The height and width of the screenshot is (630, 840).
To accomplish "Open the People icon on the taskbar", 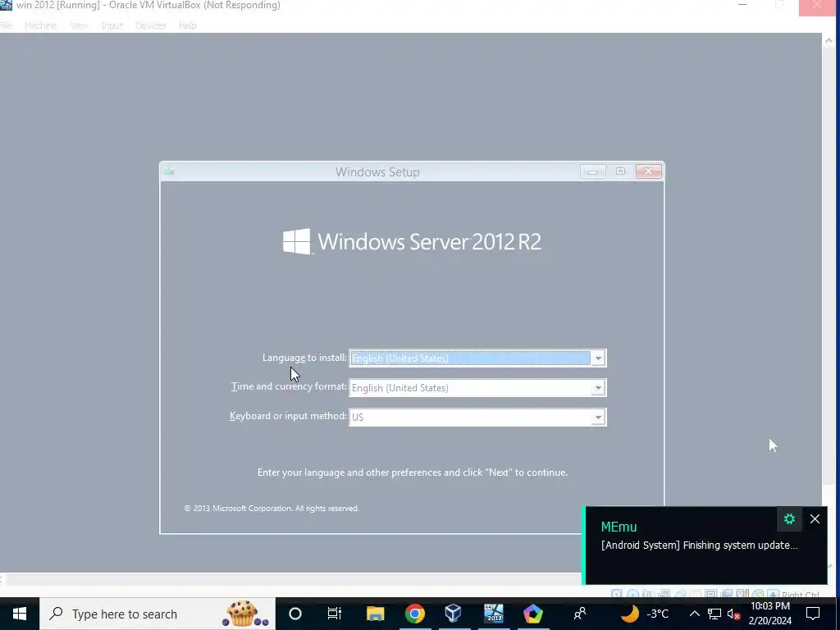I will click(x=580, y=614).
